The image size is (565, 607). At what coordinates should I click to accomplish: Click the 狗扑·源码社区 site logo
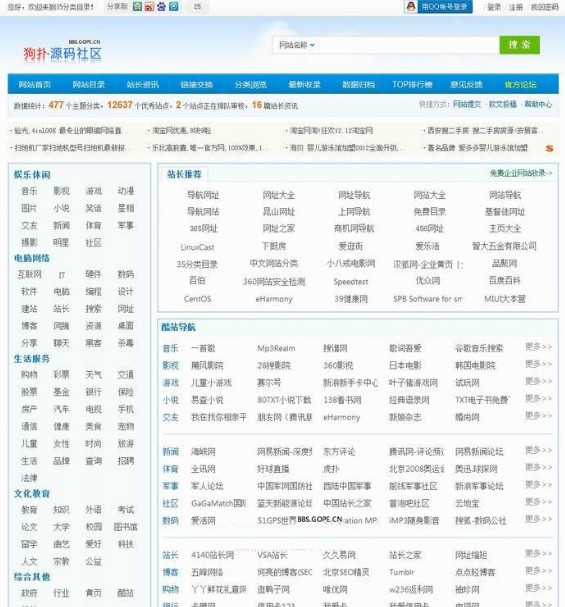pos(63,51)
